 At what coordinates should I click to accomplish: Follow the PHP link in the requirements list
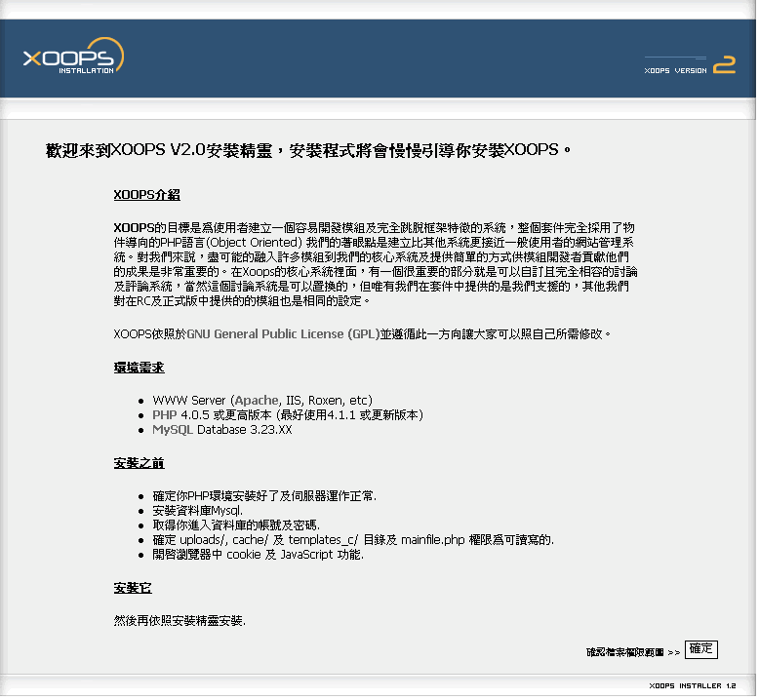coord(165,417)
